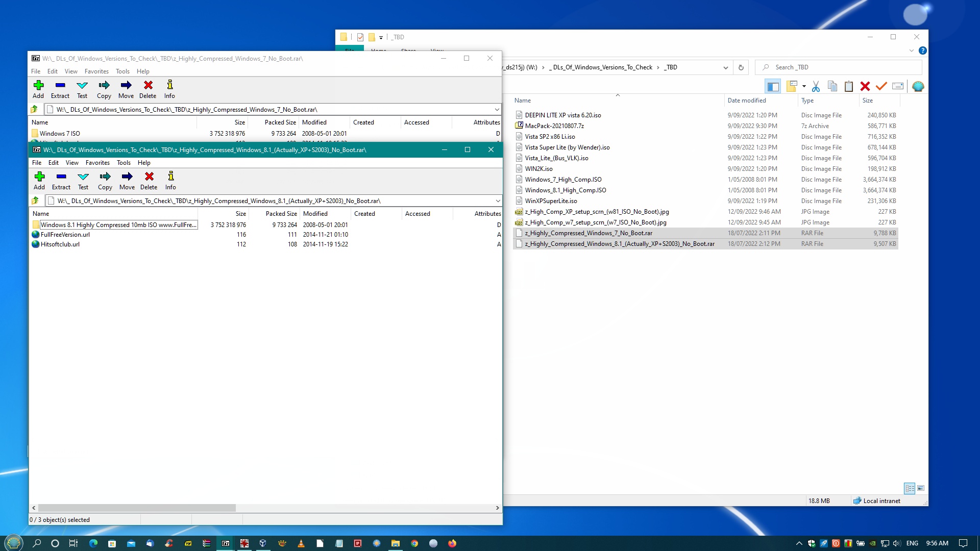
Task: Click Move in the front 7-Zip window
Action: click(x=127, y=181)
